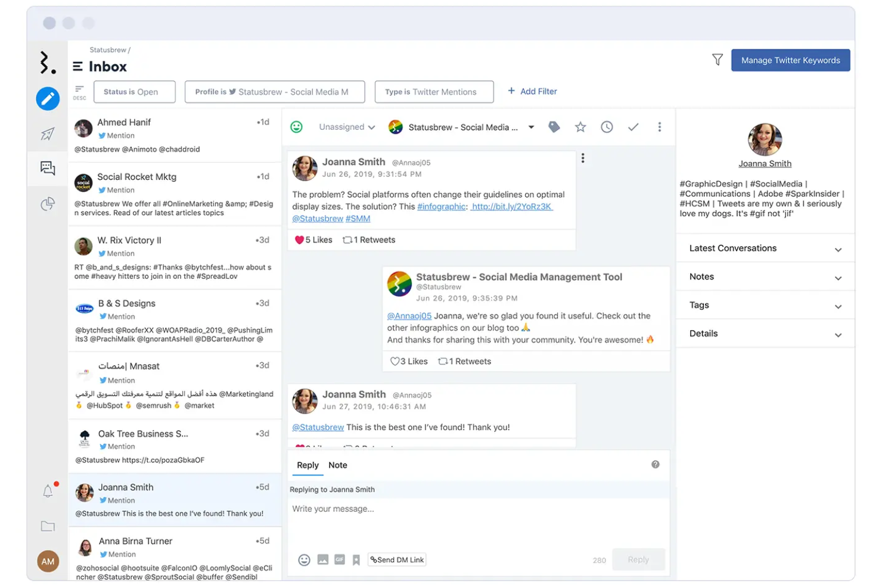
Task: Click the bookmark saved replies icon
Action: 356,560
